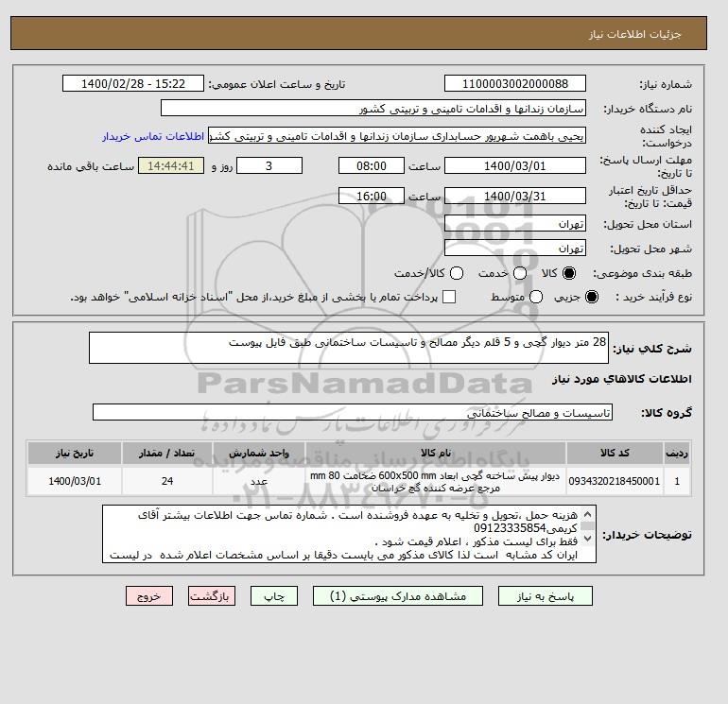Image resolution: width=728 pixels, height=704 pixels.
Task: Click the ساعت باقی مانده label
Action: (x=91, y=166)
